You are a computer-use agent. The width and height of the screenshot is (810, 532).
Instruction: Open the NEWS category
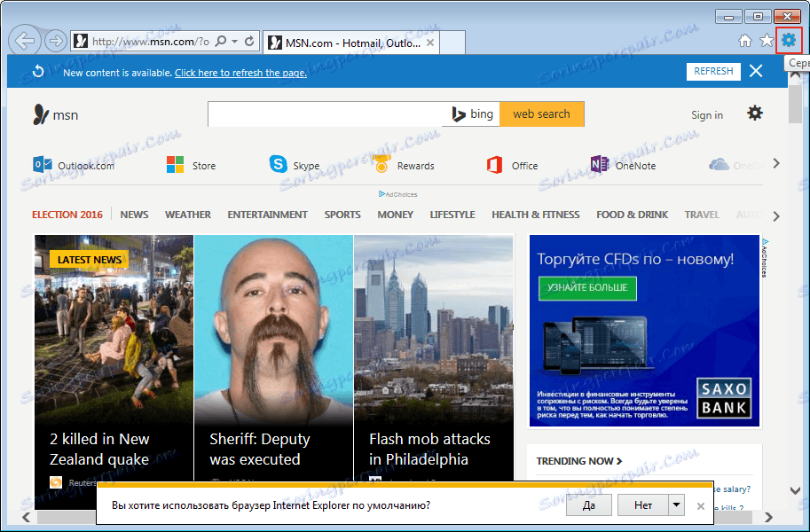pyautogui.click(x=134, y=214)
